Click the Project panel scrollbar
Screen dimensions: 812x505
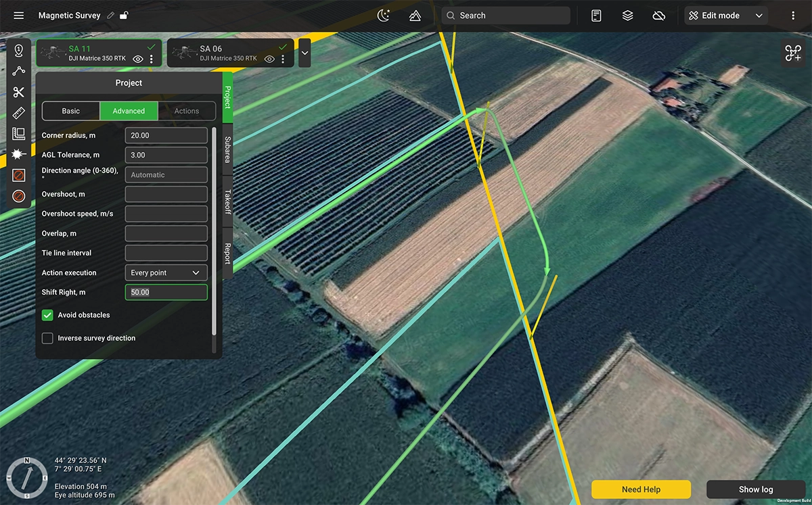(x=215, y=230)
